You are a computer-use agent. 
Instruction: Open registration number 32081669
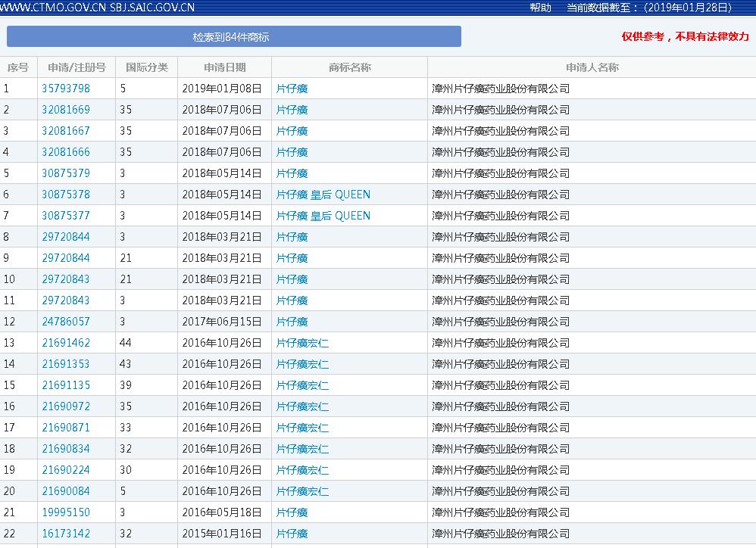point(66,110)
